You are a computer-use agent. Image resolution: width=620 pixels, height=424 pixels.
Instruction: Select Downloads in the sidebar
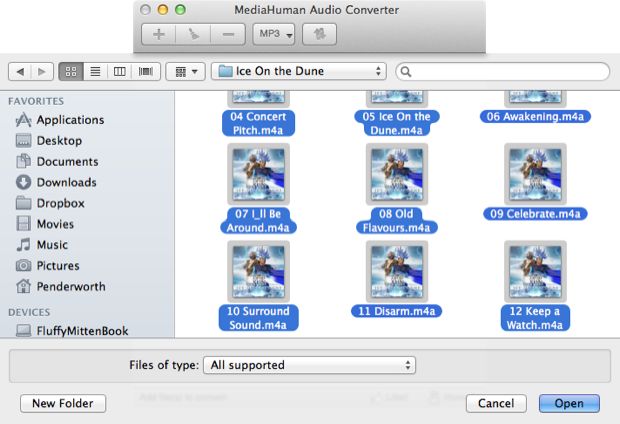(x=66, y=182)
